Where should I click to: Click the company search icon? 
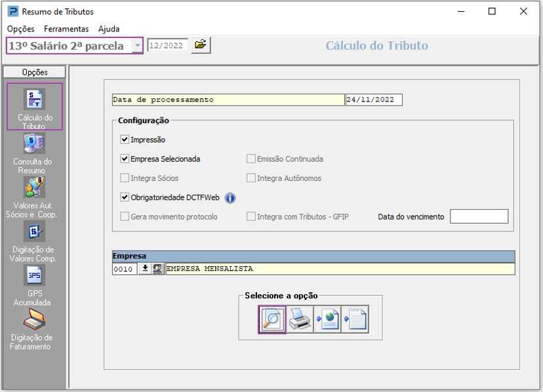(x=157, y=269)
